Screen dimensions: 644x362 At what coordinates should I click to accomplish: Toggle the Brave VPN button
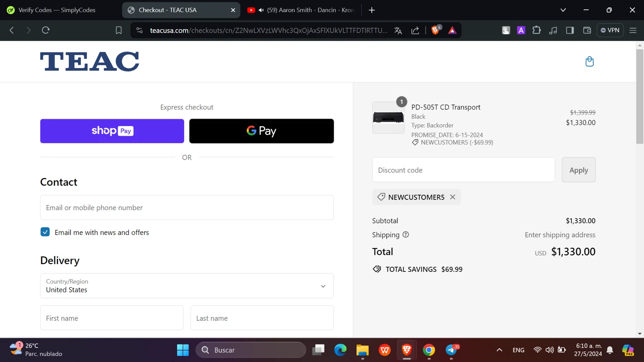pyautogui.click(x=610, y=30)
